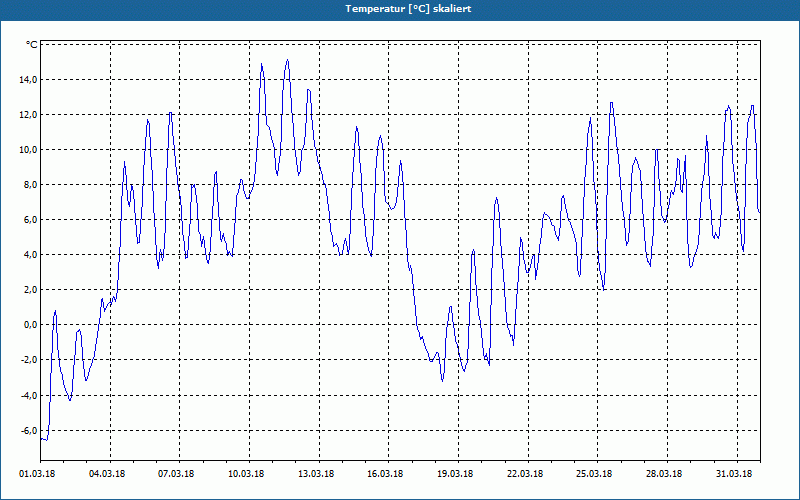The image size is (800, 500).
Task: Click the 31.03.18 date label
Action: tap(734, 474)
